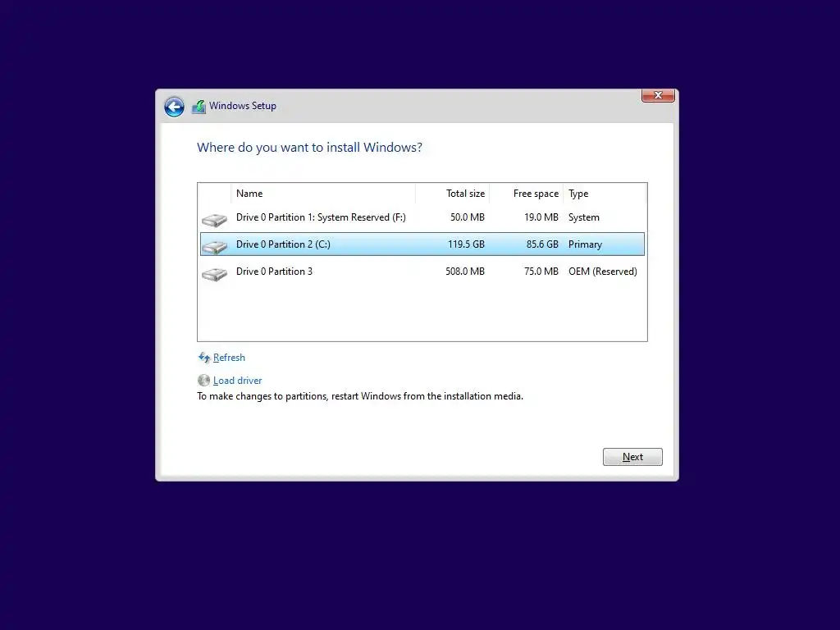Go back with the blue arrow button
Viewport: 840px width, 630px height.
(x=174, y=107)
